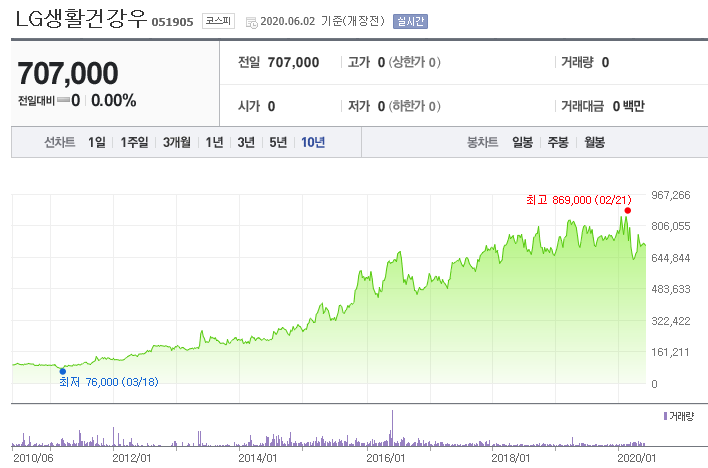Click the 전일대비 label
Viewport: 708px width, 468px height.
(x=36, y=100)
